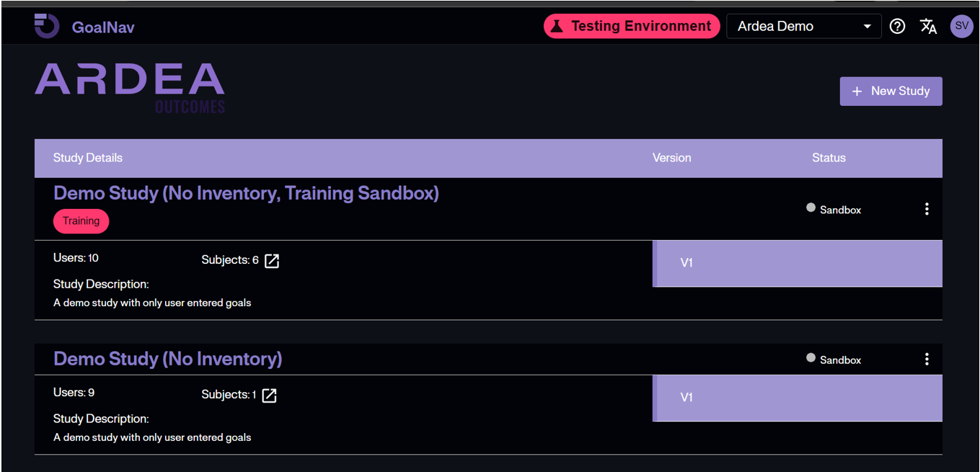Create a New Study
This screenshot has width=980, height=472.
[x=891, y=91]
